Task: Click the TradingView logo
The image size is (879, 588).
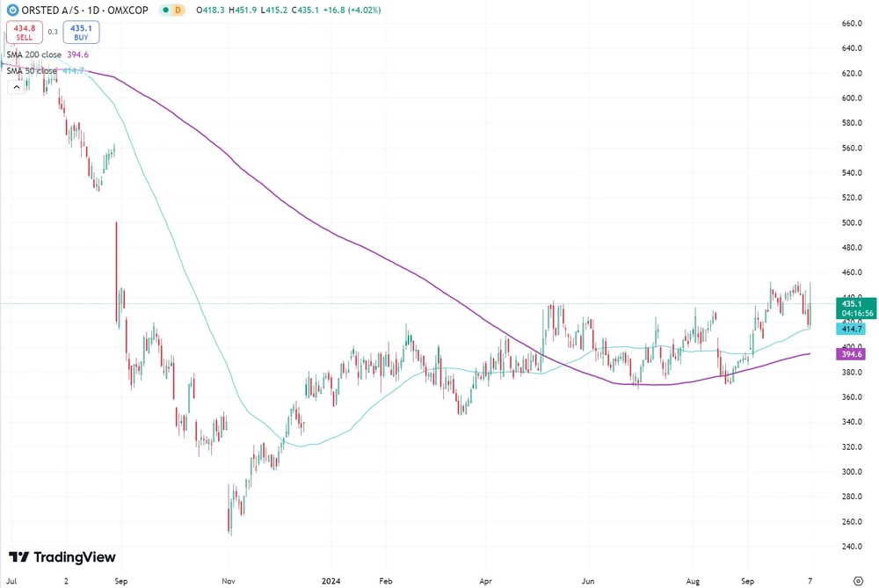Action: click(x=62, y=557)
